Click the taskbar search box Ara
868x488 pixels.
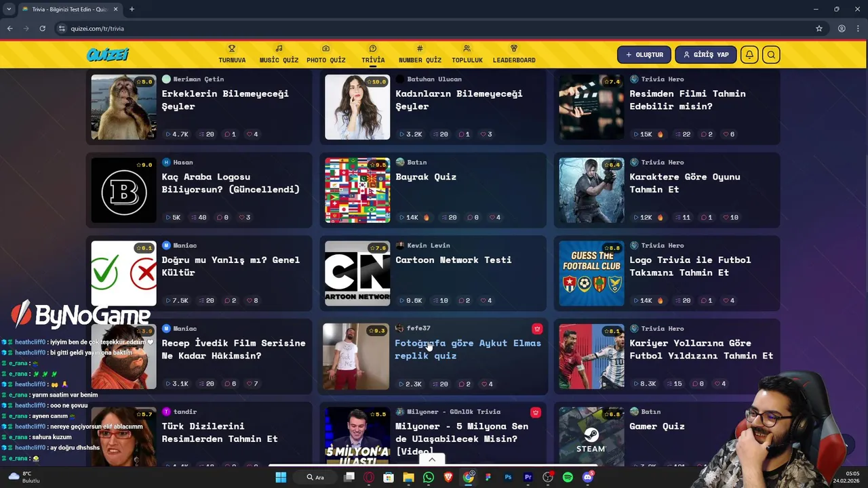[x=315, y=477]
